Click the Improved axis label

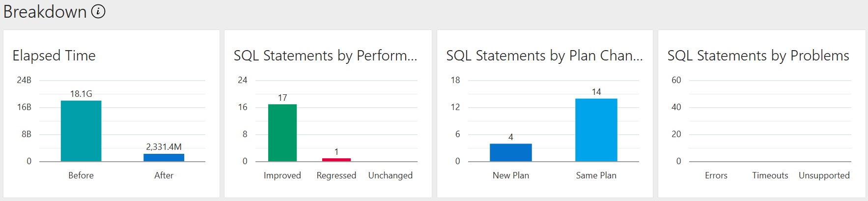pyautogui.click(x=282, y=175)
